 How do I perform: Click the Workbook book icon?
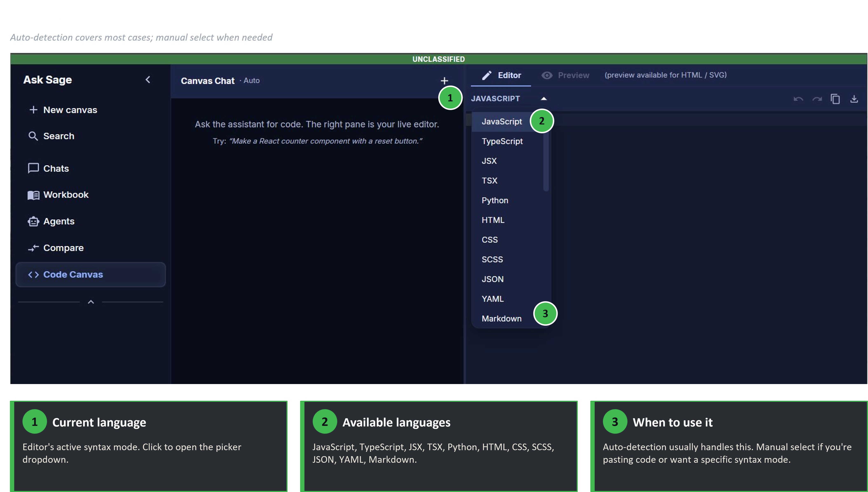tap(33, 195)
